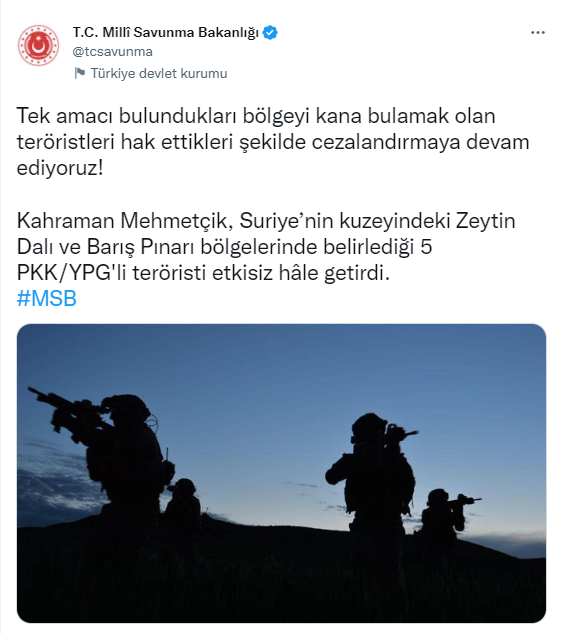Click the flag icon beside Türkiye devlet kurumu
Image resolution: width=562 pixels, height=634 pixels.
coord(80,73)
